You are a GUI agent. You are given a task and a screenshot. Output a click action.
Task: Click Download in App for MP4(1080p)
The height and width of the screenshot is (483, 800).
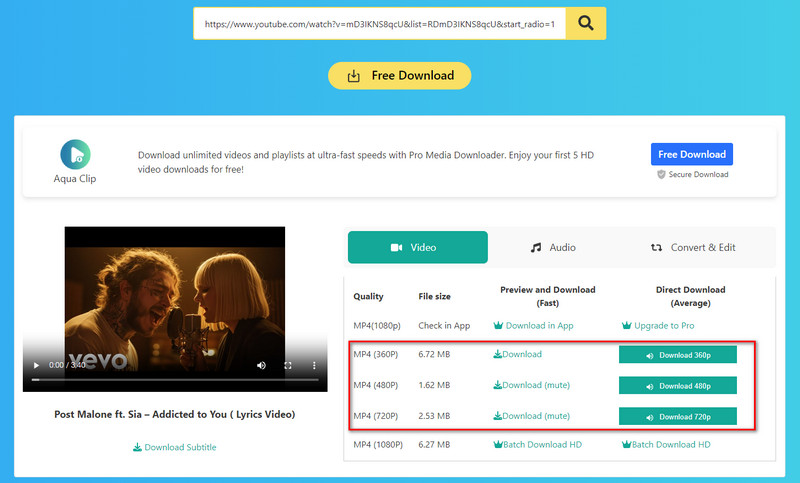click(x=534, y=325)
